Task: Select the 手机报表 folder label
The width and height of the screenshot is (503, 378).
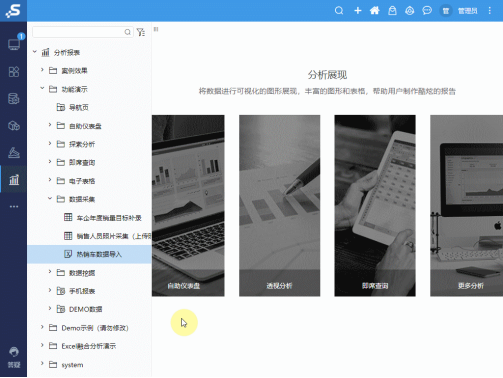Action: [82, 291]
